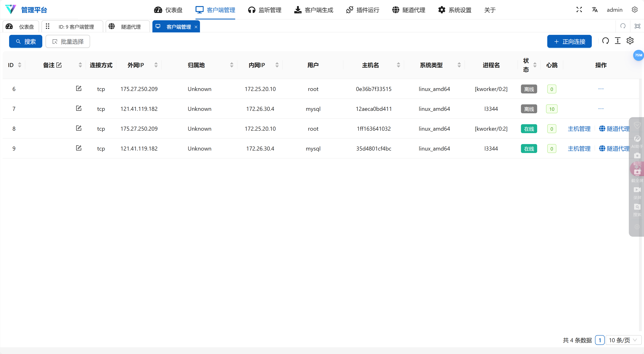Screen dimensions: 644x354
Task: Click the edit icon in 备注 header
Action: (x=59, y=65)
